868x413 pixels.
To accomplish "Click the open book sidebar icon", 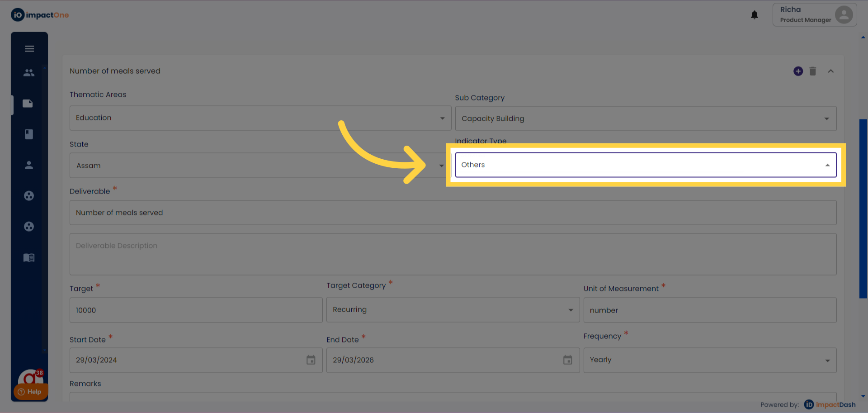I will (x=29, y=258).
